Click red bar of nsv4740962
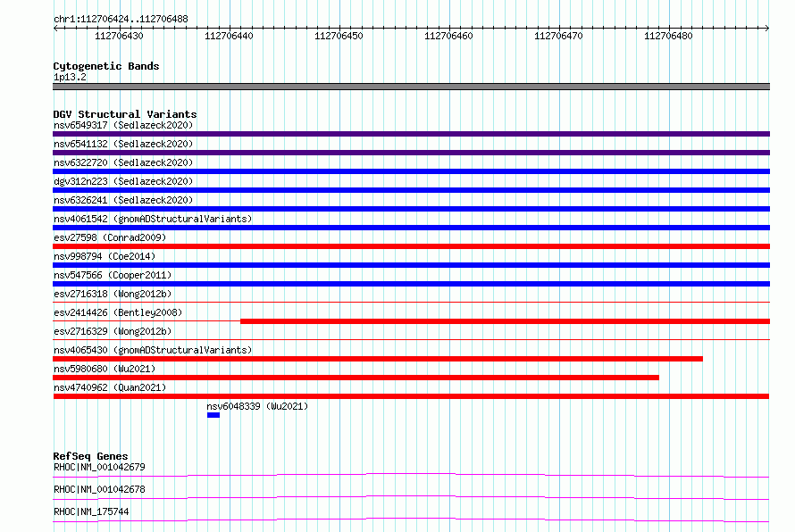 tap(411, 396)
